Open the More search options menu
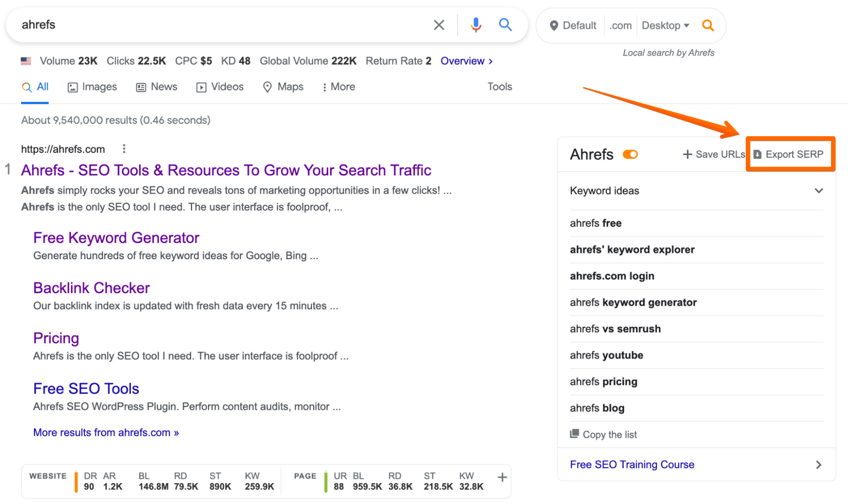Image resolution: width=848 pixels, height=504 pixels. click(x=339, y=87)
